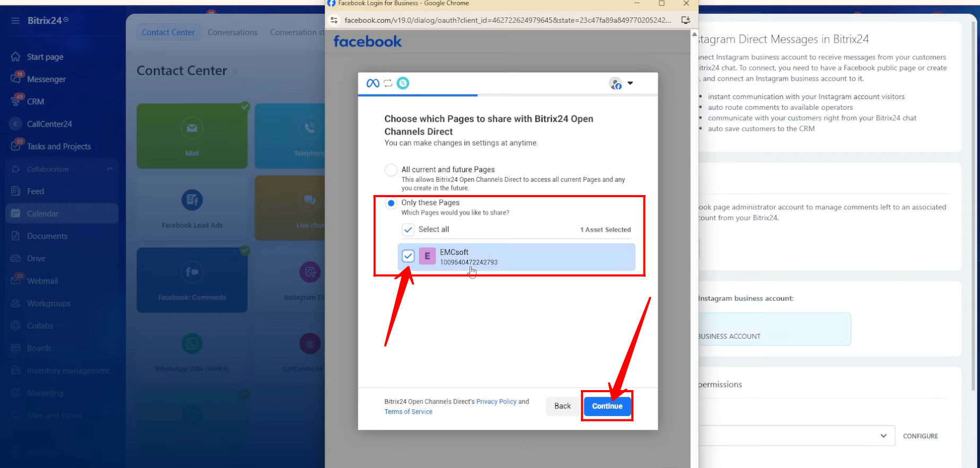Click the Meta logo in dialog header
This screenshot has width=980, height=468.
(x=373, y=83)
